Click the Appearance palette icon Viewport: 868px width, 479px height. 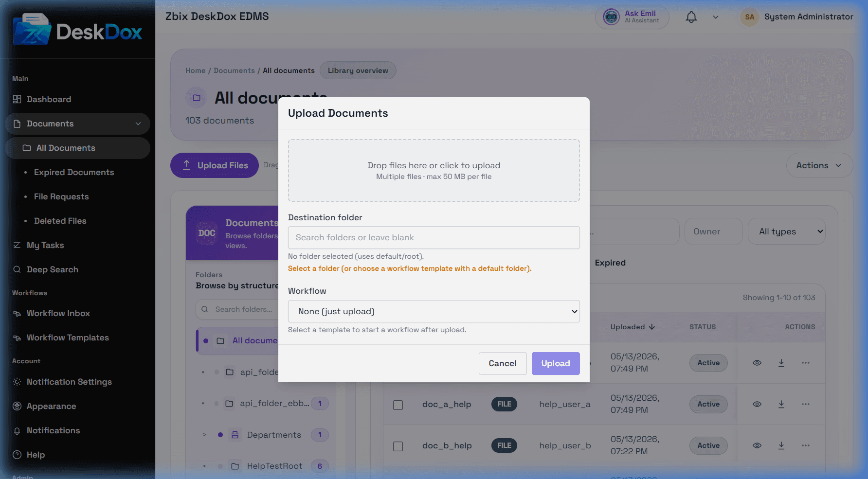[17, 406]
